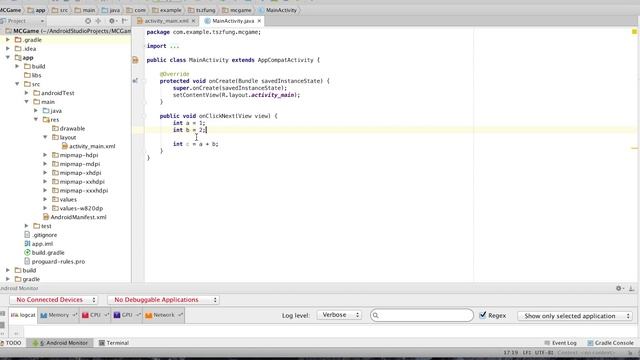
Task: Toggle the Regex checkbox
Action: (x=483, y=315)
